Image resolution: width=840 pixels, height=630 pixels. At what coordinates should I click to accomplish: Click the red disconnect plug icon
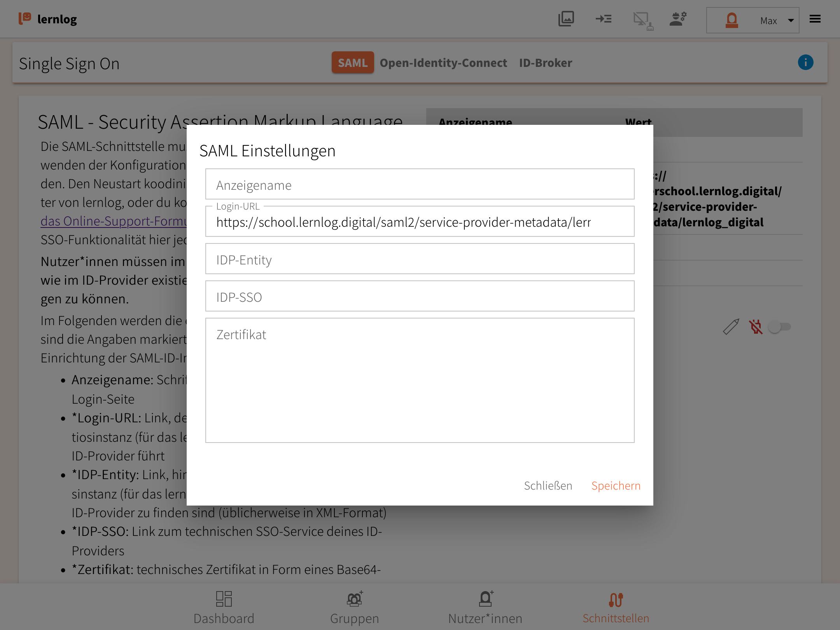pyautogui.click(x=756, y=327)
